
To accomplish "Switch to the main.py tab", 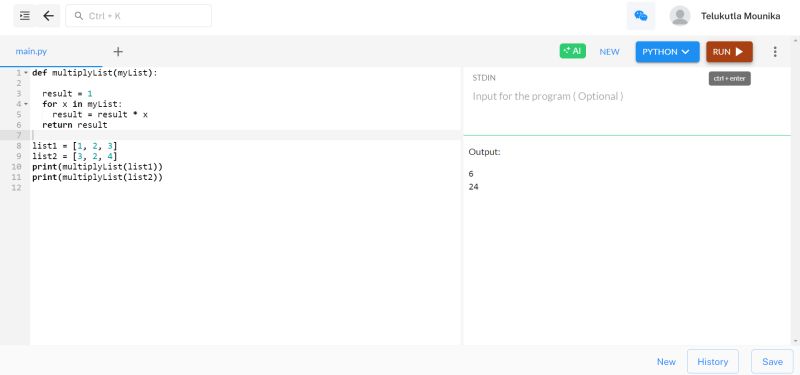I will 31,52.
